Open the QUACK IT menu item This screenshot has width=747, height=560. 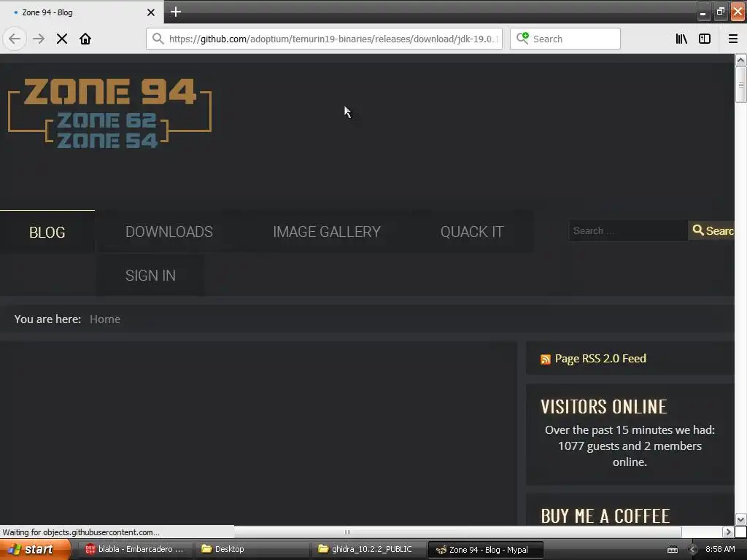tap(472, 231)
